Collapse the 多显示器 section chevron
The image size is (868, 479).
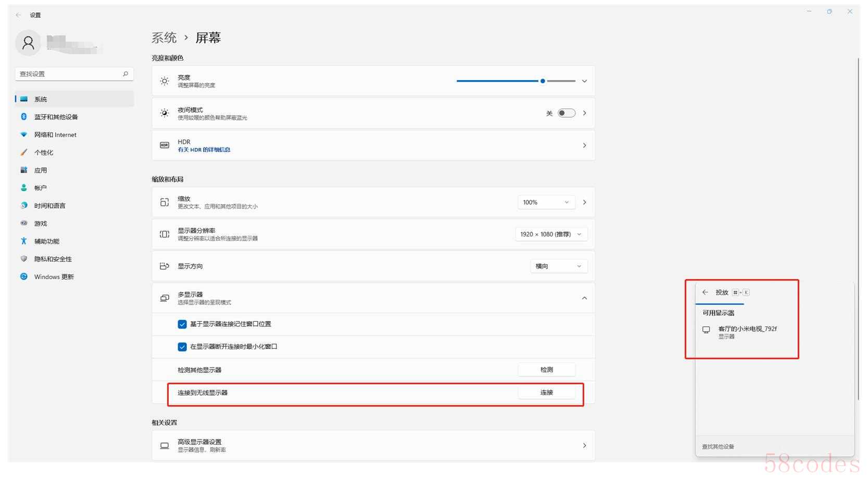(584, 298)
